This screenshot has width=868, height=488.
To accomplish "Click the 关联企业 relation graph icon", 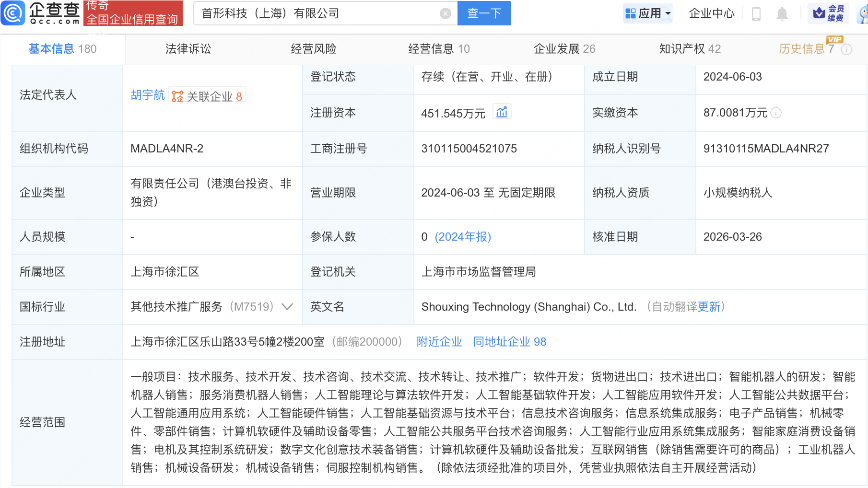I will (177, 95).
